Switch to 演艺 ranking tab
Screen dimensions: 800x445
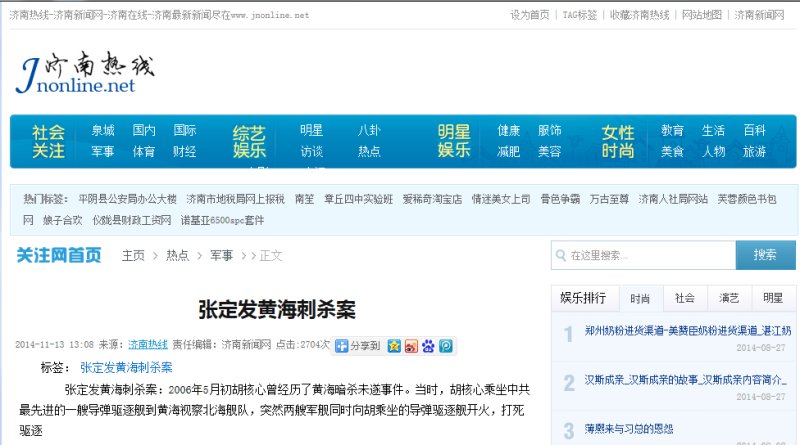[729, 299]
